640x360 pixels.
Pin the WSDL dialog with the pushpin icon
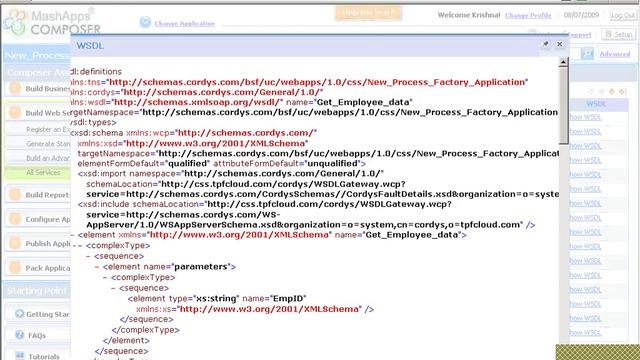tap(546, 44)
